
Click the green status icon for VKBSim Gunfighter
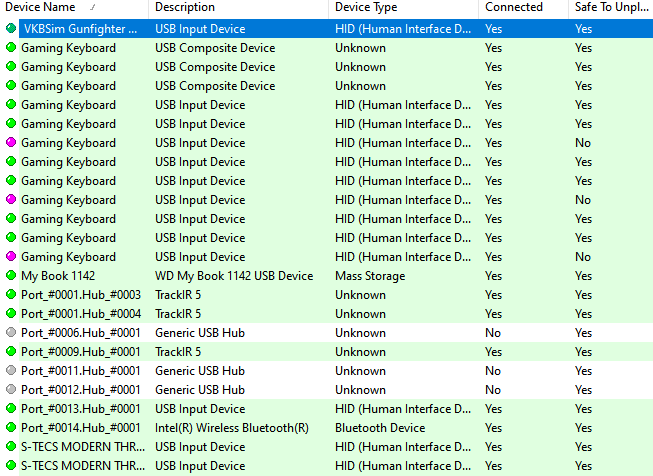point(11,29)
